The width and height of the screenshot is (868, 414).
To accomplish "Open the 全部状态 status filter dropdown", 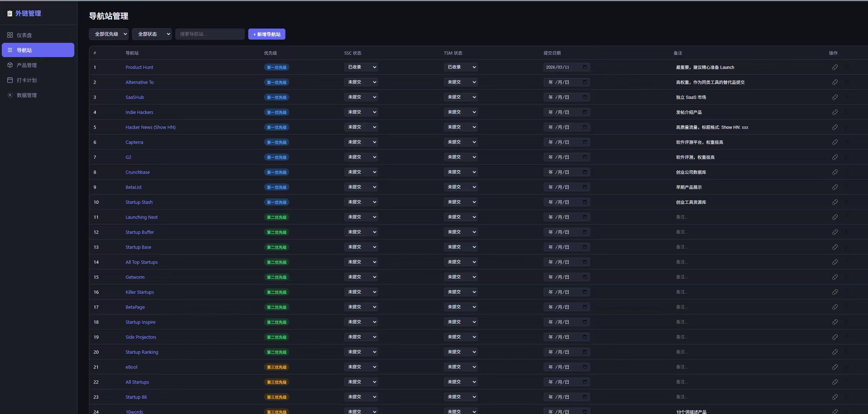I will pos(152,34).
